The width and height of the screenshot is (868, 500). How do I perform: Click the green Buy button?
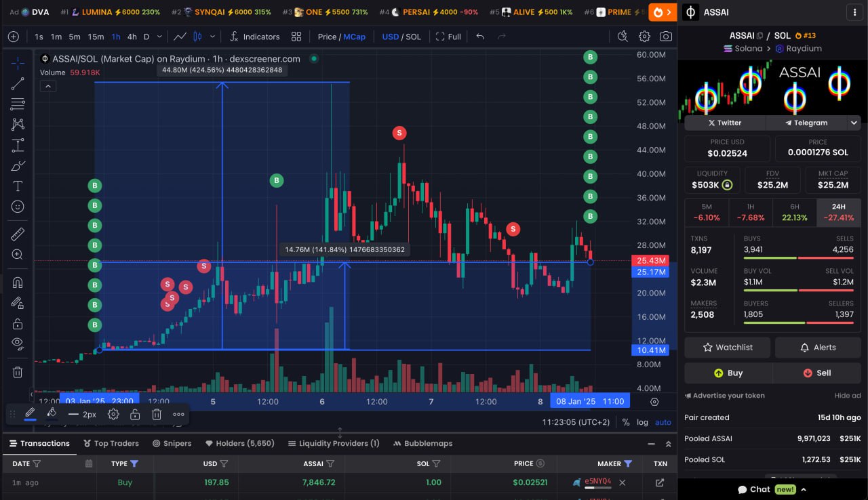[x=728, y=373]
